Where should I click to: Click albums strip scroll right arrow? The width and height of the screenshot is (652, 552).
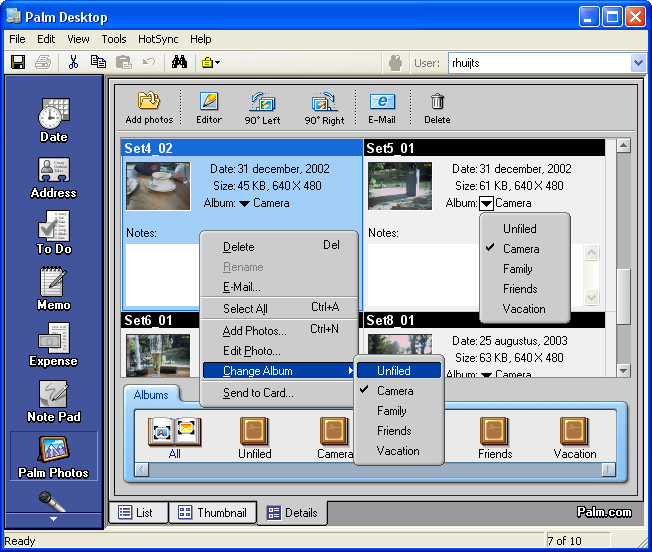click(x=609, y=470)
